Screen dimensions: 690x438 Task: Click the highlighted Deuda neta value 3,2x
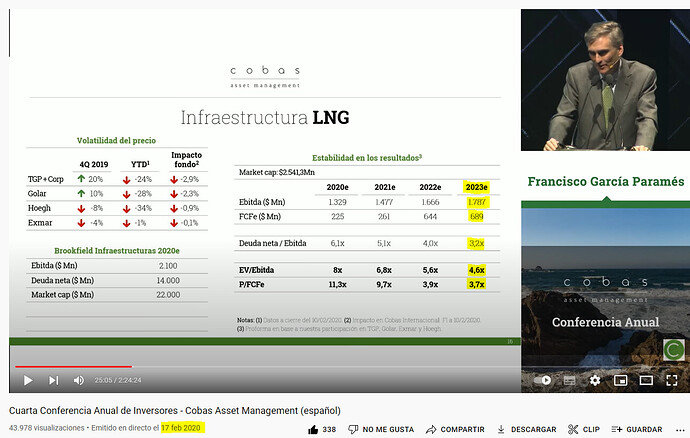point(477,243)
